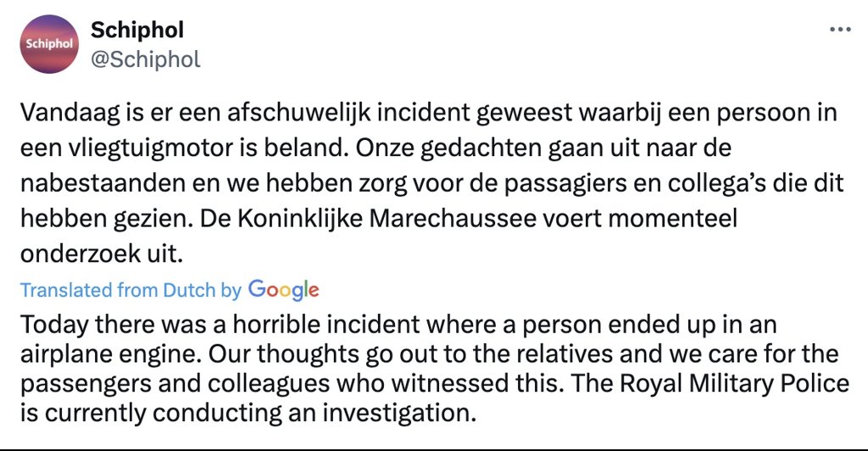Click the Google logo beside translation label
This screenshot has width=868, height=451.
point(283,290)
